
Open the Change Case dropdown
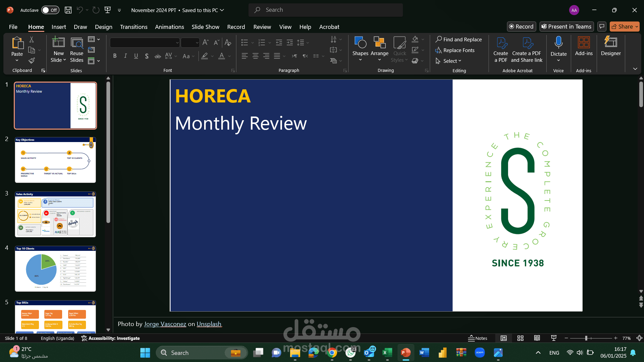click(x=188, y=56)
